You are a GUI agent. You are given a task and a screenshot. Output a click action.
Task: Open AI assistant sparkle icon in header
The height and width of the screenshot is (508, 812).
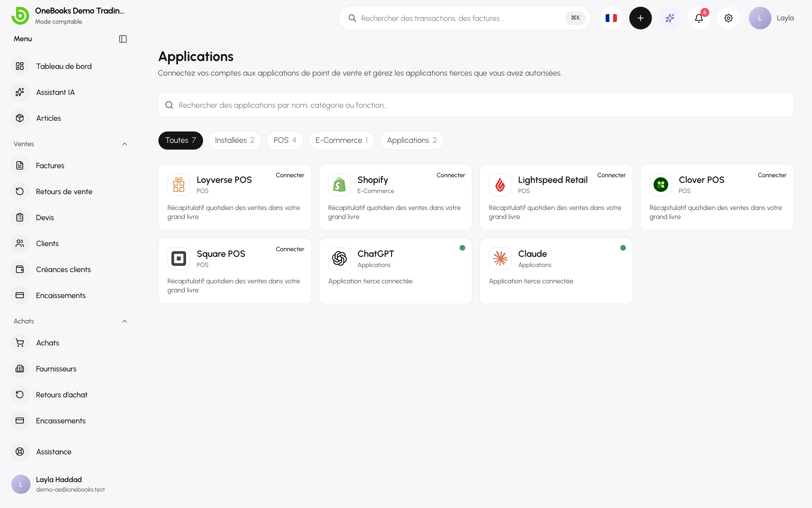(x=670, y=18)
